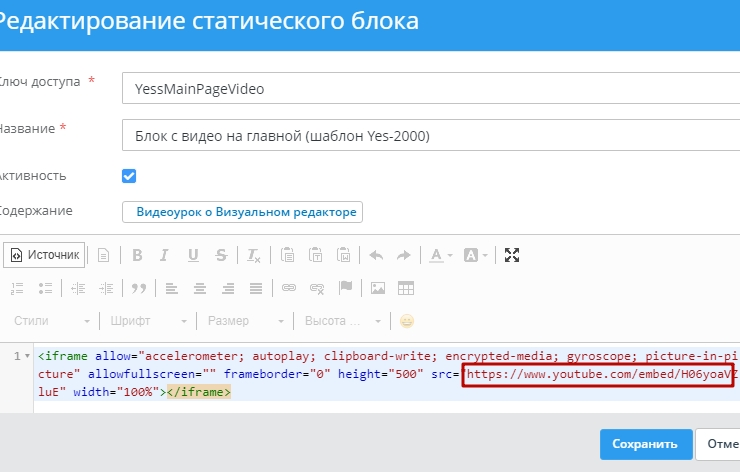This screenshot has height=472, width=740.
Task: Open the Стили styles dropdown
Action: click(x=52, y=321)
